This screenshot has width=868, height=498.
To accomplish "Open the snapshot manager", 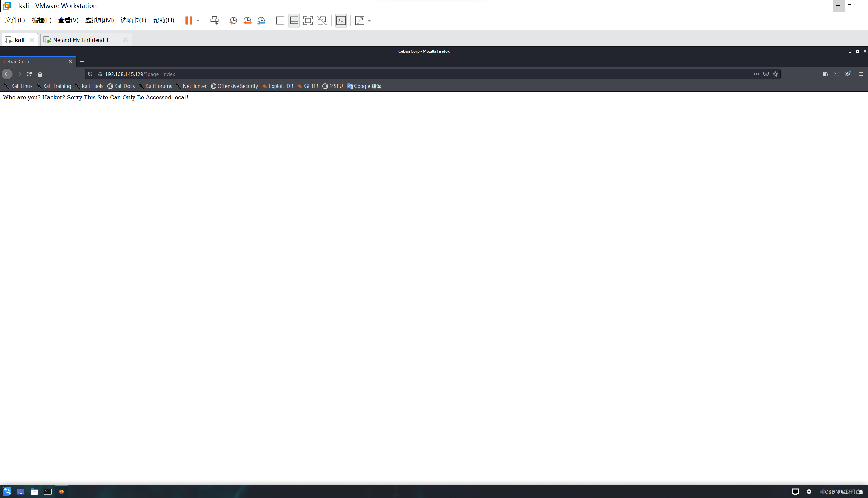I will tap(261, 20).
